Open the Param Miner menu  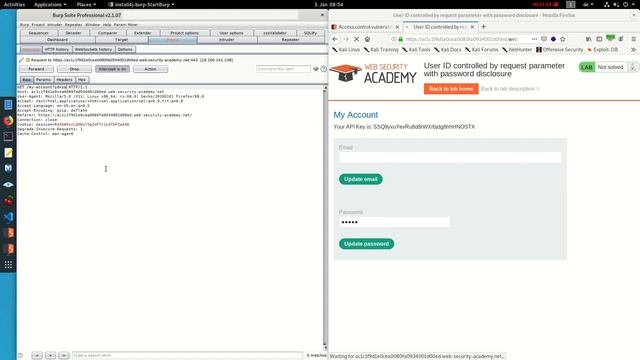click(126, 25)
